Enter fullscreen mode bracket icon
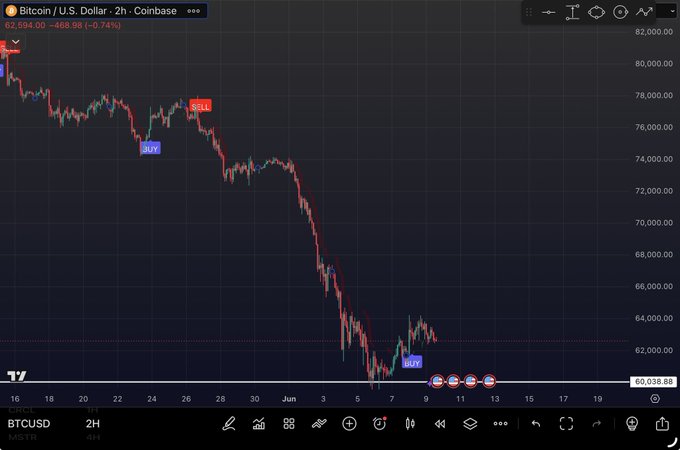 coord(566,424)
